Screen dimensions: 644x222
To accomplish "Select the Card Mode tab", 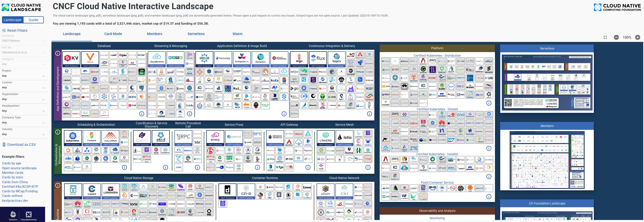I will click(x=113, y=34).
